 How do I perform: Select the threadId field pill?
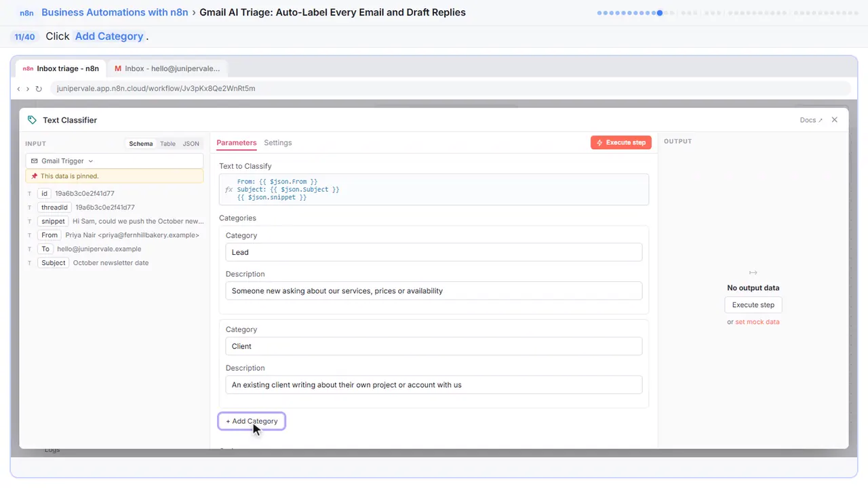point(54,207)
